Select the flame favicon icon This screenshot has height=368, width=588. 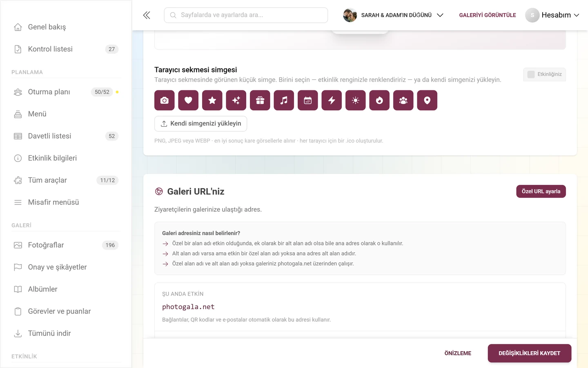(x=379, y=100)
